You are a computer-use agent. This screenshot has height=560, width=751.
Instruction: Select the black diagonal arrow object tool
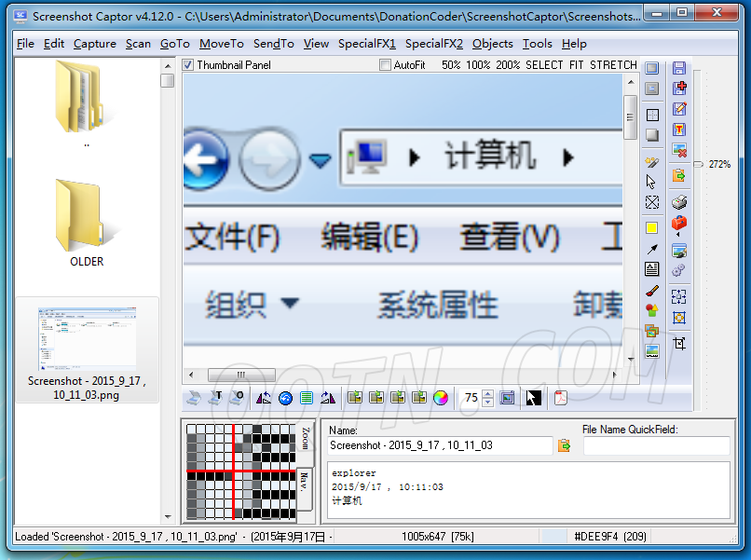[x=652, y=249]
